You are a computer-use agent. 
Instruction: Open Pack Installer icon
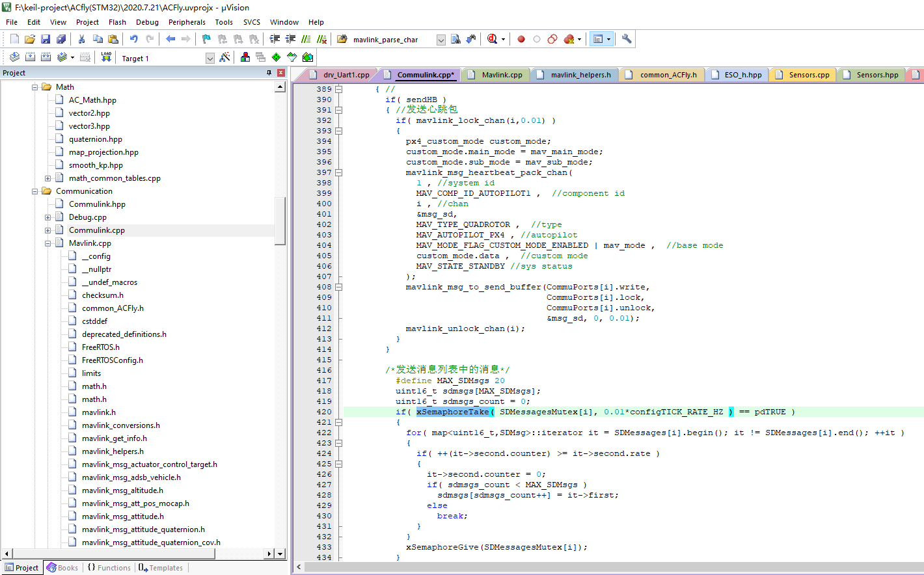[x=308, y=57]
